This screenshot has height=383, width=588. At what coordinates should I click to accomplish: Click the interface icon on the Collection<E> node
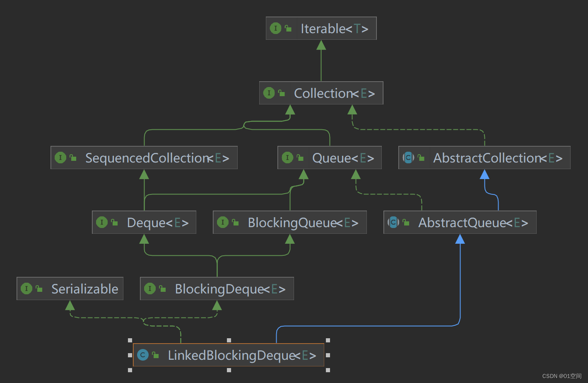tap(269, 93)
